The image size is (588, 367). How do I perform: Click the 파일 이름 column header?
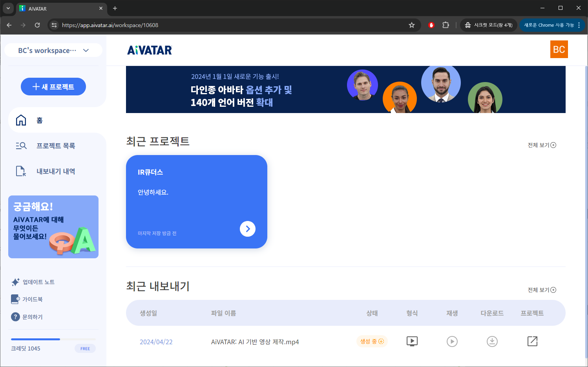[224, 313]
